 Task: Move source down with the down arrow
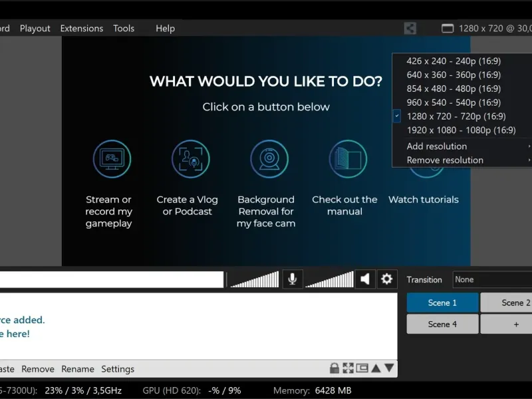(390, 368)
